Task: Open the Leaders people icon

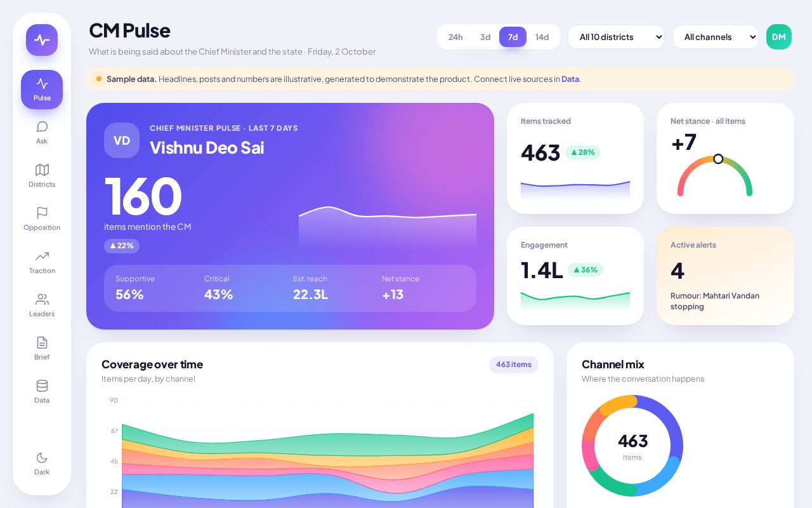Action: [42, 299]
